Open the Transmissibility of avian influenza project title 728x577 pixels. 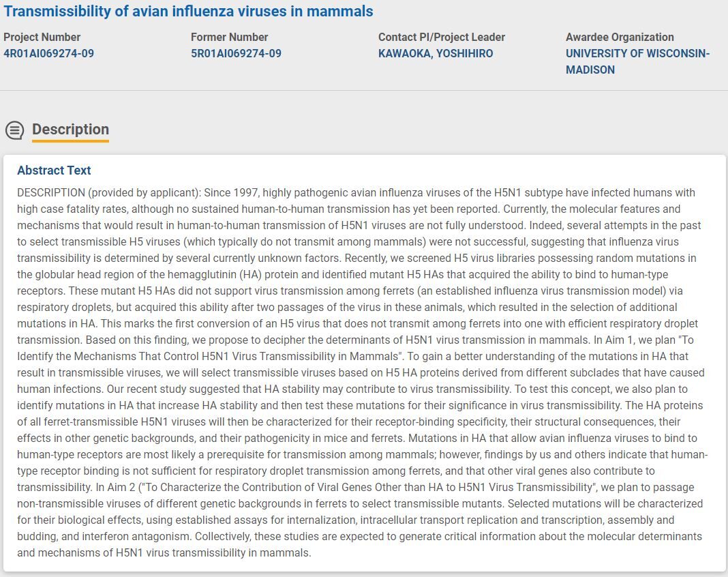189,11
